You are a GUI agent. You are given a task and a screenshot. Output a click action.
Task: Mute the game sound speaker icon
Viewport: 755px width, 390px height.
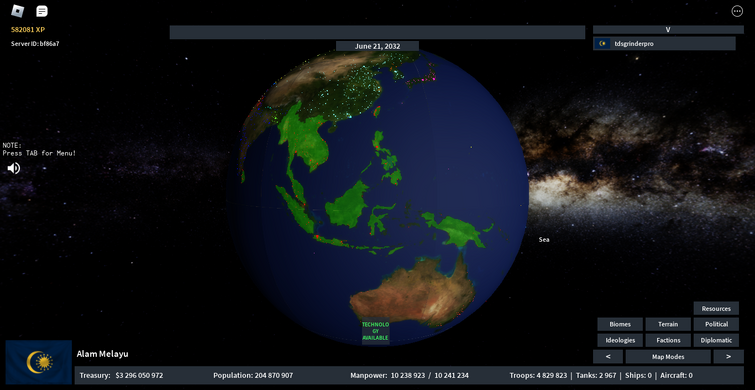[x=13, y=168]
